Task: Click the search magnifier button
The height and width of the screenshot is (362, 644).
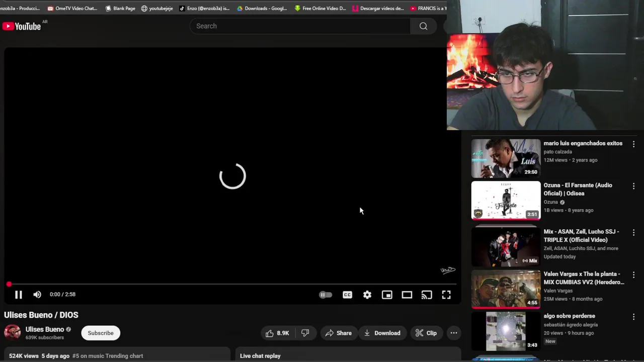Action: (x=423, y=26)
